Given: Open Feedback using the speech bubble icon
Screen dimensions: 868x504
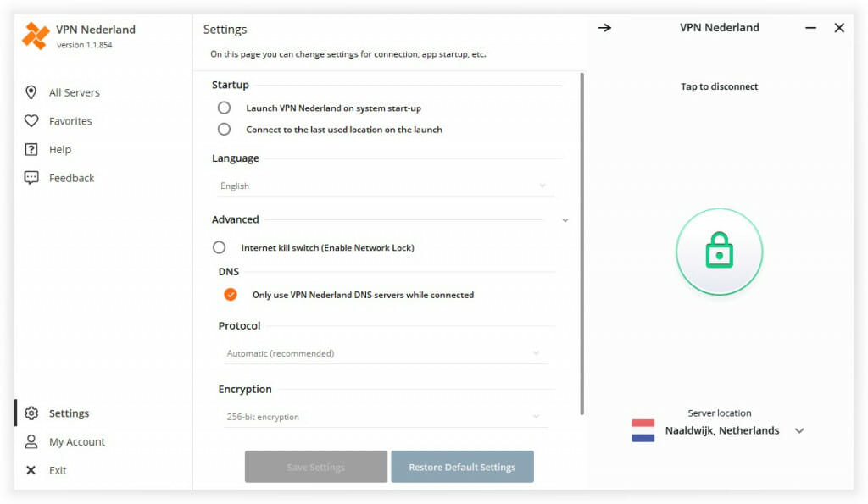Looking at the screenshot, I should click(x=31, y=177).
